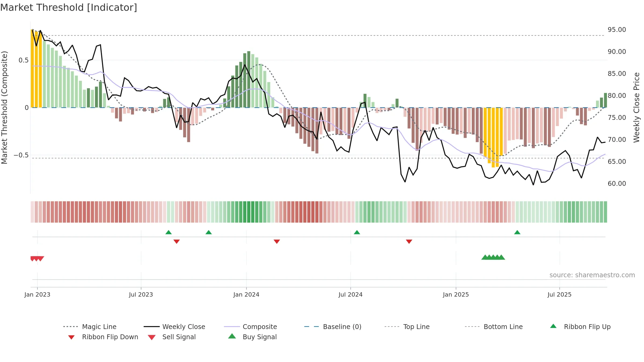
Task: Click the 65.00 price axis label
Action: tap(617, 162)
